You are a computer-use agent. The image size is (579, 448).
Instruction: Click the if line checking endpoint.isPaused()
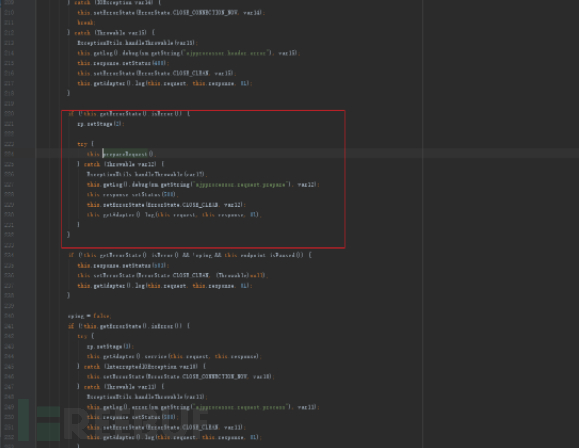(190, 255)
